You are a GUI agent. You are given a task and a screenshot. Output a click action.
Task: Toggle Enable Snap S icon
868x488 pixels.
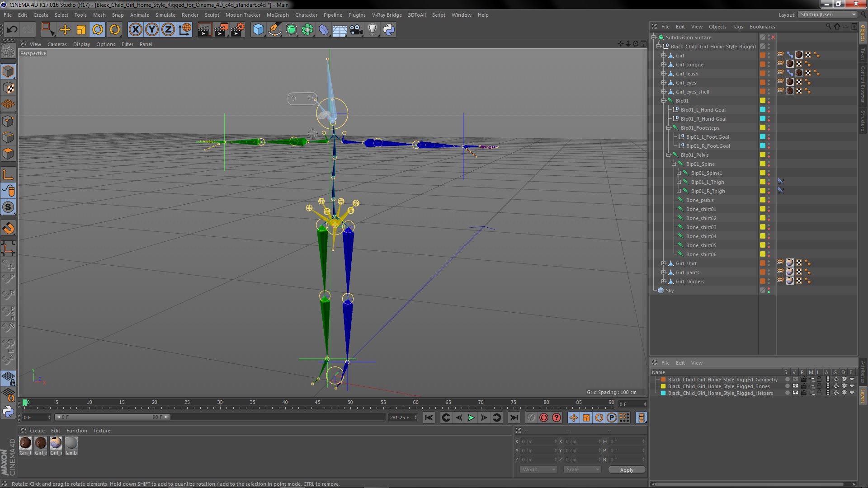[x=8, y=207]
